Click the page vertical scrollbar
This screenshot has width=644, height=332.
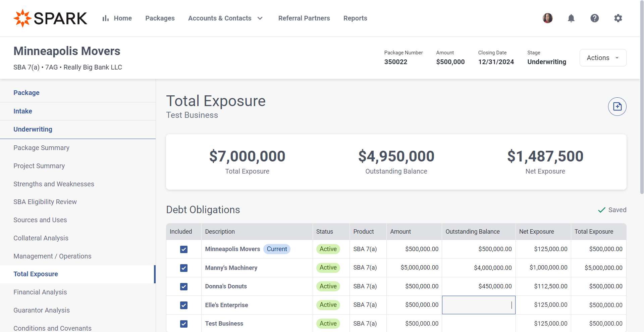pyautogui.click(x=642, y=97)
